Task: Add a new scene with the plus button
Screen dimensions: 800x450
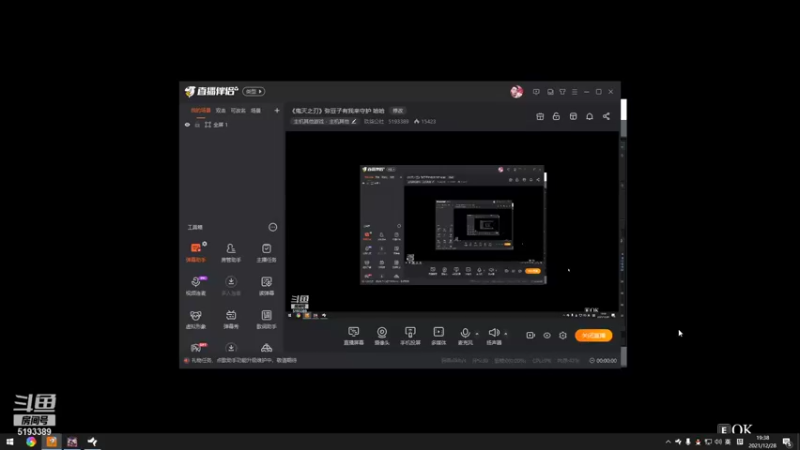Action: [x=277, y=110]
